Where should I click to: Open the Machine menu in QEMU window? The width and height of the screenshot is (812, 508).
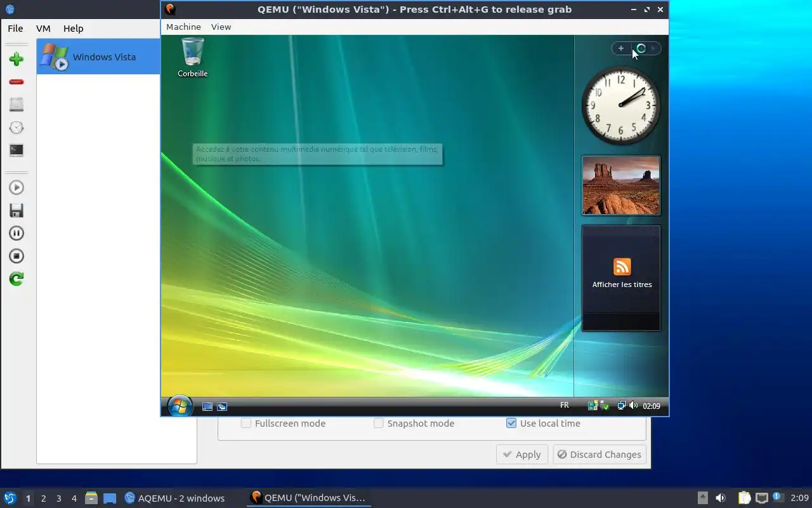coord(183,27)
